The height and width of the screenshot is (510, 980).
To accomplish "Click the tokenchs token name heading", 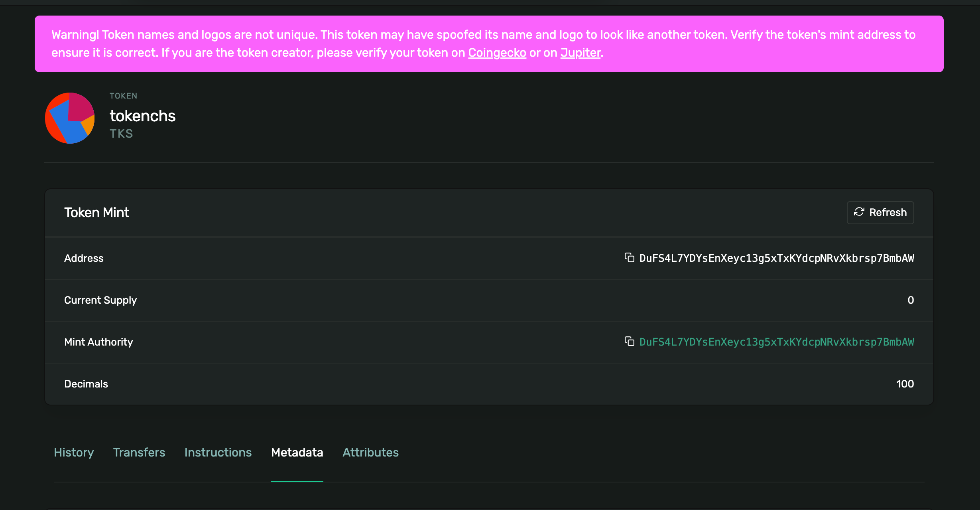I will [142, 116].
